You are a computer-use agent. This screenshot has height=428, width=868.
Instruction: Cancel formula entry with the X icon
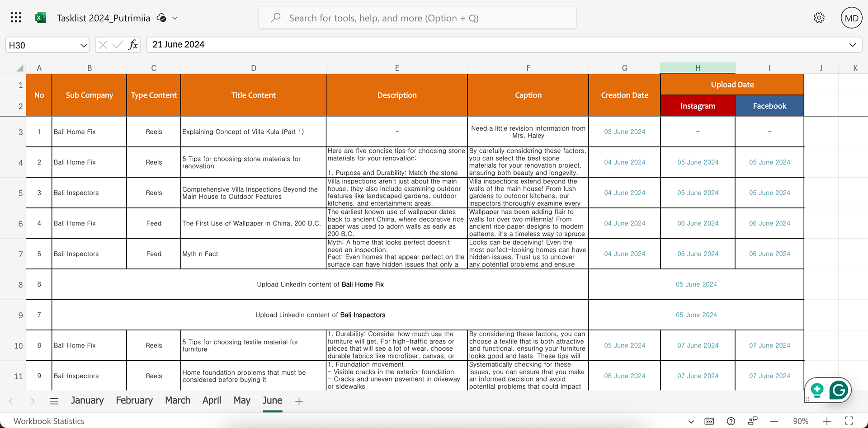point(103,45)
